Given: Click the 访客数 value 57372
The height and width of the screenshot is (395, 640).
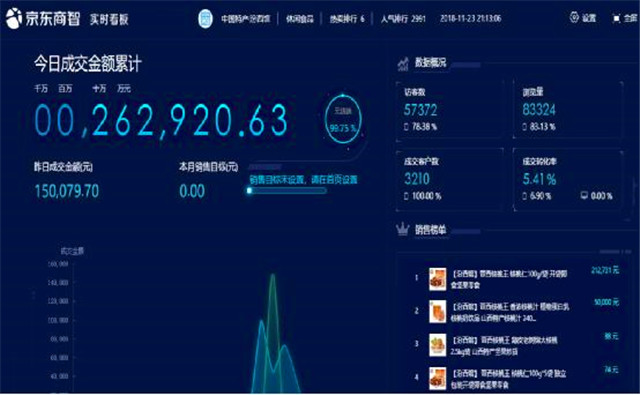Looking at the screenshot, I should [x=420, y=110].
